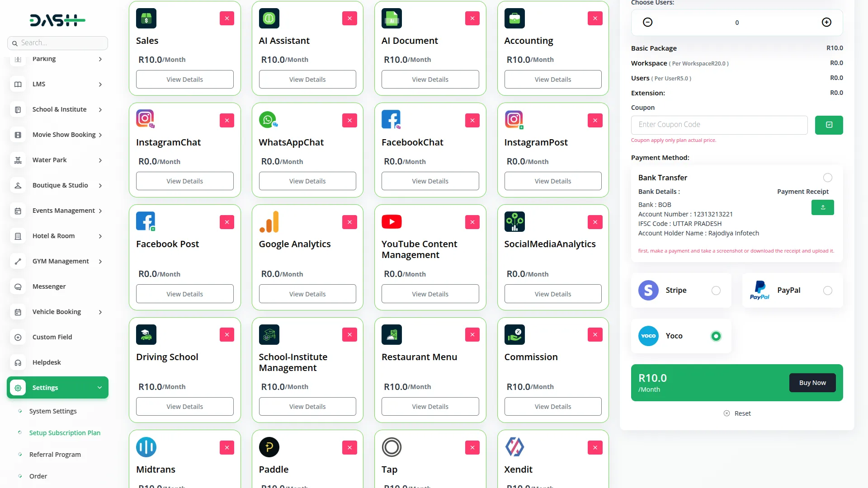
Task: Upload payment receipt with green upload icon
Action: 822,207
